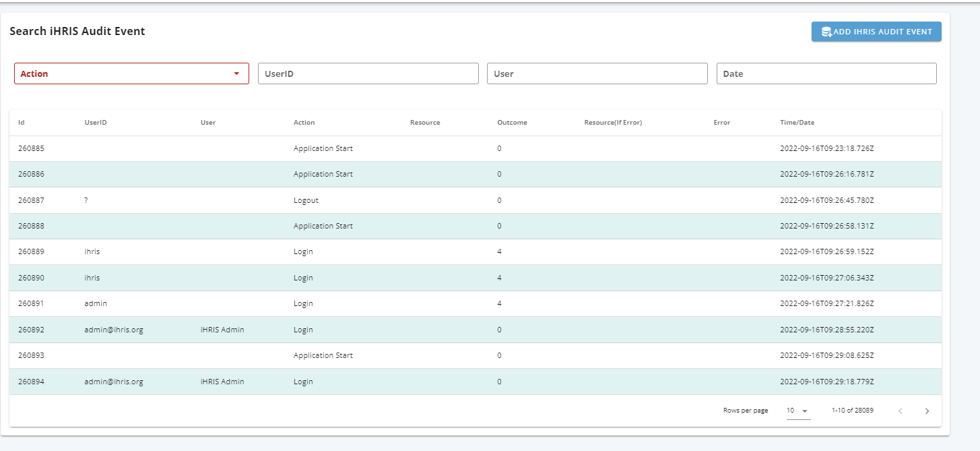Sort by the Outcome column header
This screenshot has height=451, width=980.
(x=512, y=123)
